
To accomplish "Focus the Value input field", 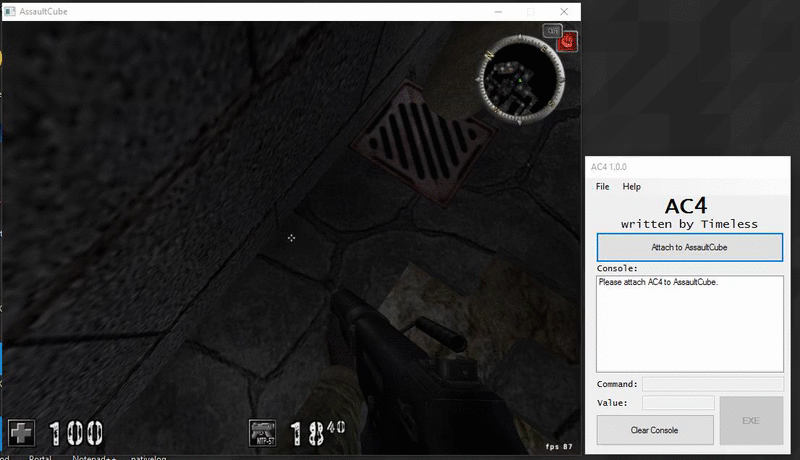I will click(x=678, y=403).
